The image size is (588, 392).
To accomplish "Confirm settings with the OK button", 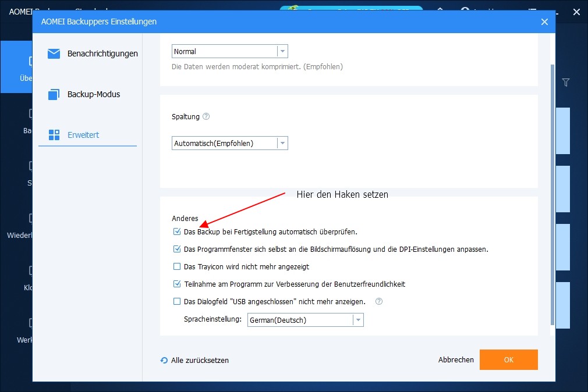I will 508,359.
